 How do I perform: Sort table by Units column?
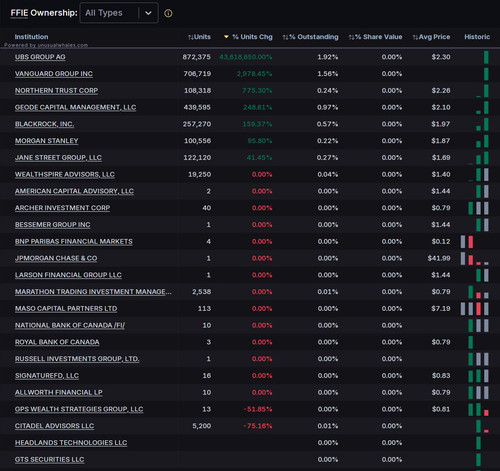[199, 37]
